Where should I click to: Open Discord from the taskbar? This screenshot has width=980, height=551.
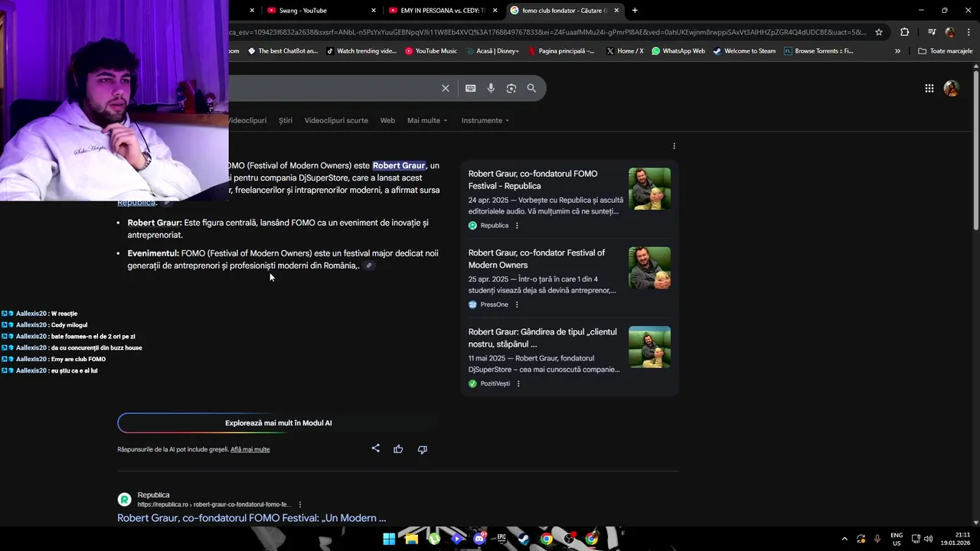479,539
